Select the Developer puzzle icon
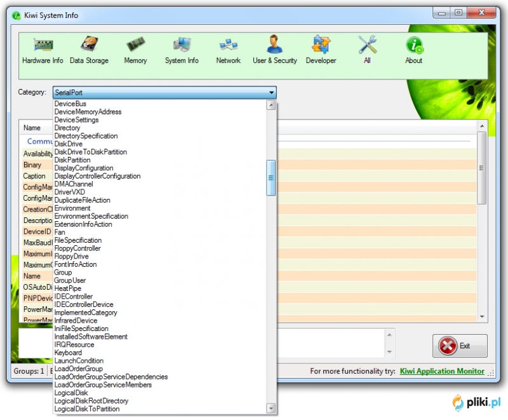Screen dimensions: 508x420 (321, 44)
